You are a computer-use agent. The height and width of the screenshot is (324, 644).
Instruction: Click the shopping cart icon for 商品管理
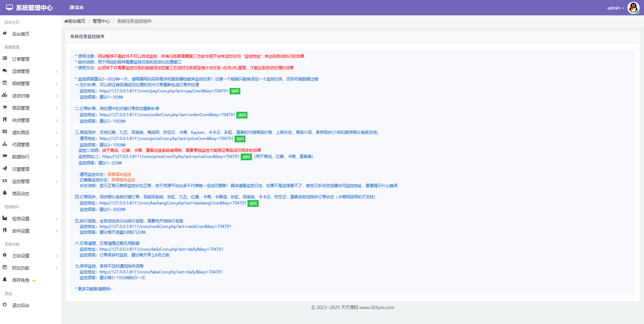tap(5, 107)
